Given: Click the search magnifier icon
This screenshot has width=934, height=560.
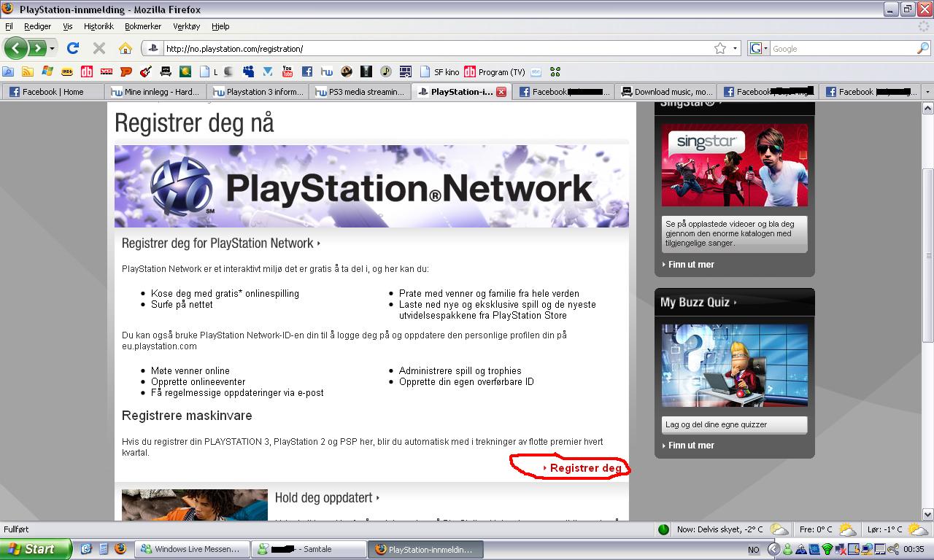Looking at the screenshot, I should click(923, 48).
